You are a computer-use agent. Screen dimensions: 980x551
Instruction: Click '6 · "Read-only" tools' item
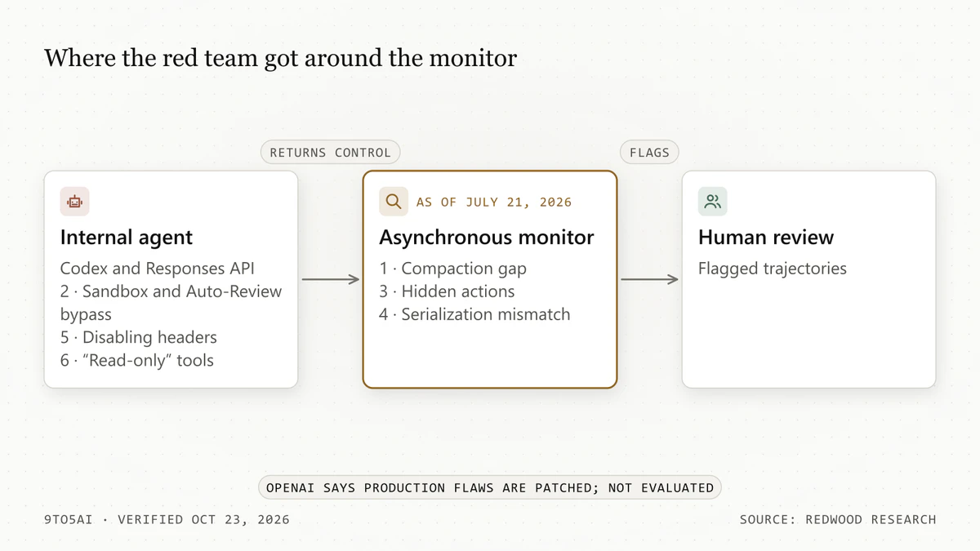pyautogui.click(x=137, y=360)
